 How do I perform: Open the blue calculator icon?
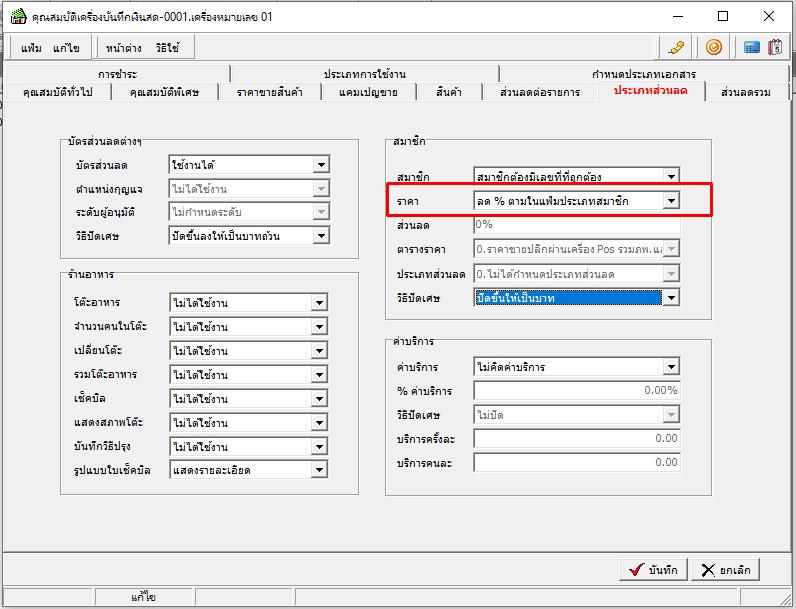pyautogui.click(x=751, y=47)
